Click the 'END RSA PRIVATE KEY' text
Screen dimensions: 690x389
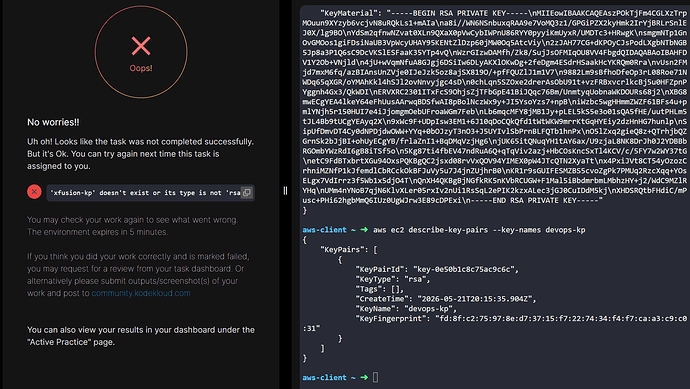coord(534,200)
